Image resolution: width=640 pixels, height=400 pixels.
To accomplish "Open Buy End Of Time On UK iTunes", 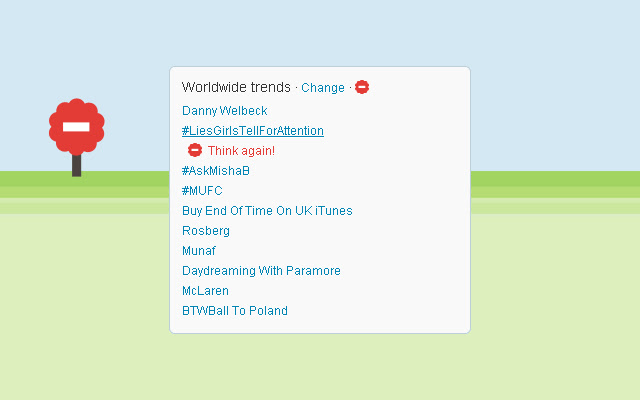I will click(267, 211).
